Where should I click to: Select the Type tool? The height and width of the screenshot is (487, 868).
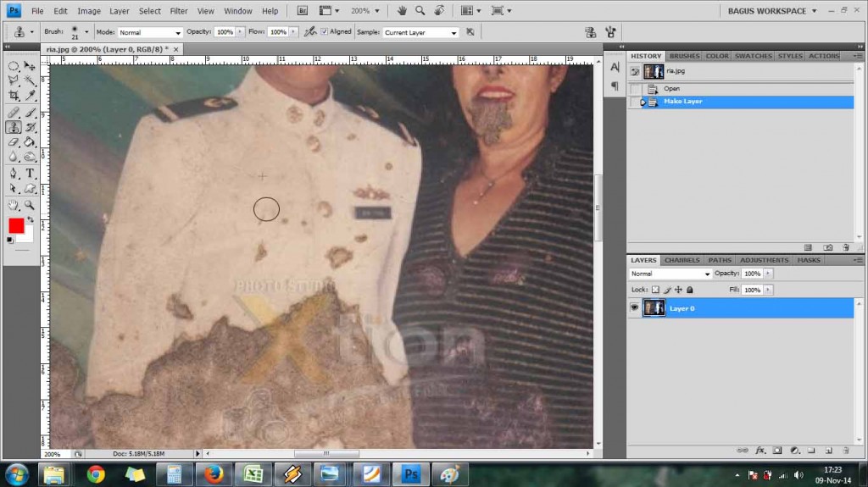[30, 174]
